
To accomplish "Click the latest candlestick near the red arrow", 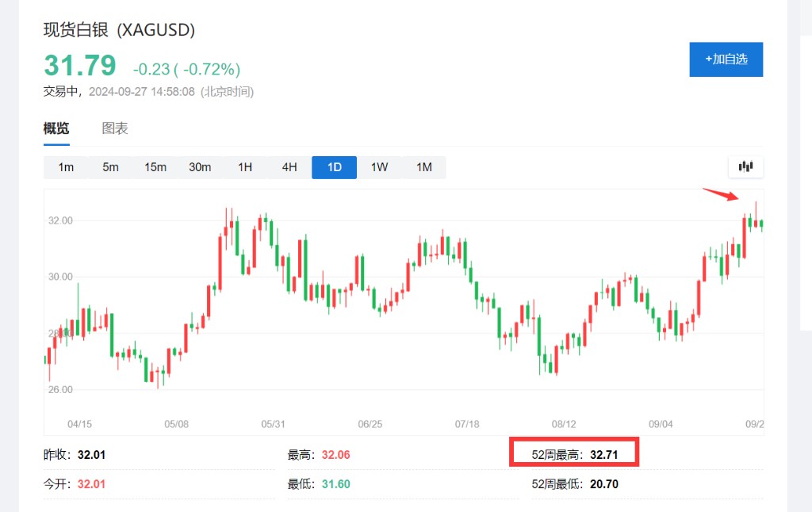I will click(761, 224).
